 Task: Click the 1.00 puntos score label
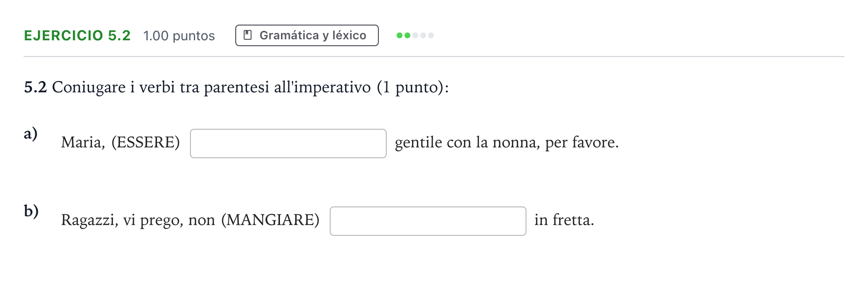coord(179,36)
